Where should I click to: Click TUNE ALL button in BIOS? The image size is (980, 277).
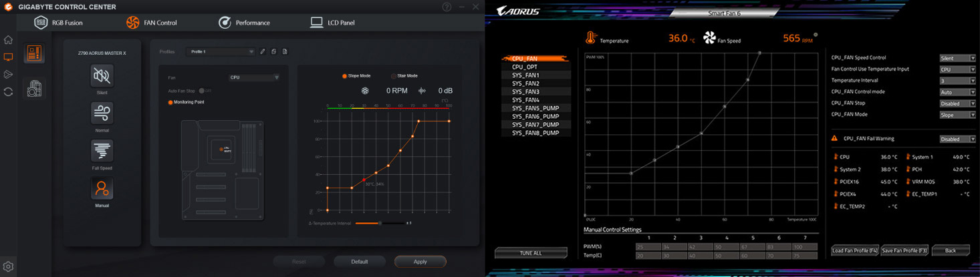[531, 253]
